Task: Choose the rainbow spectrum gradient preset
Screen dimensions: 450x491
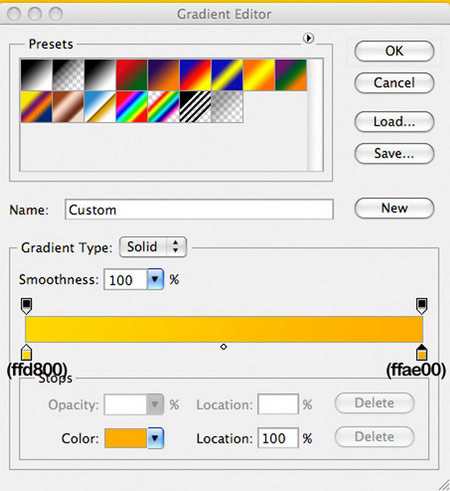Action: tap(132, 107)
